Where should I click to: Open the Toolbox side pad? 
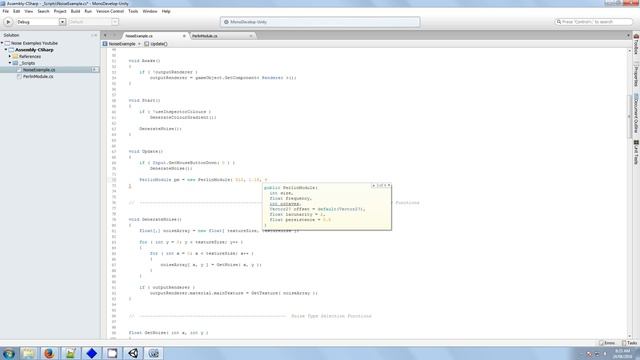coord(636,45)
